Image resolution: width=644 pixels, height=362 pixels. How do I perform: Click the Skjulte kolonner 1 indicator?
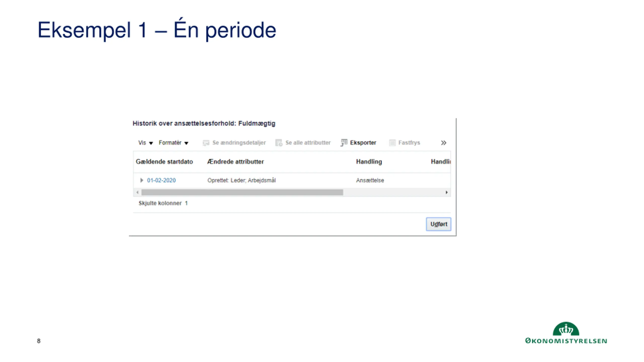[x=163, y=203]
